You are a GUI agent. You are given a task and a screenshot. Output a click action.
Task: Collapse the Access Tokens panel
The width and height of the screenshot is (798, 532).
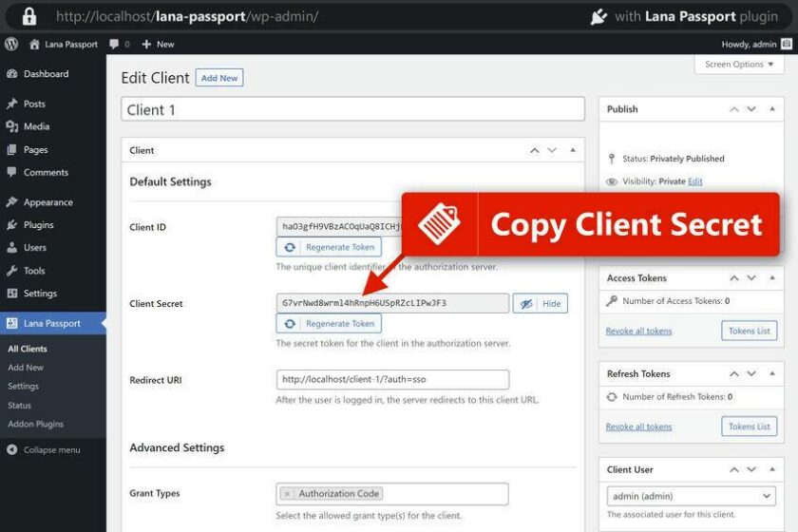772,278
